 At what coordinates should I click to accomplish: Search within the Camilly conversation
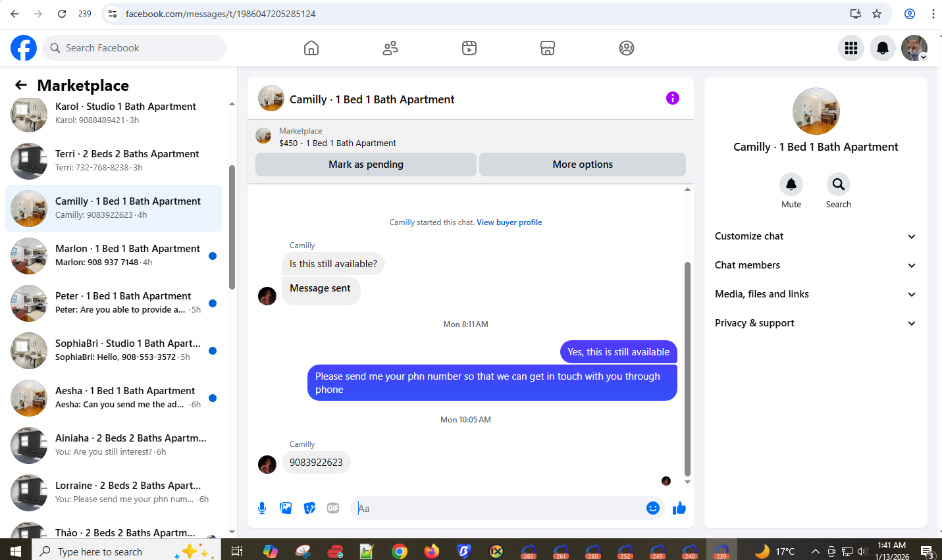pos(839,184)
